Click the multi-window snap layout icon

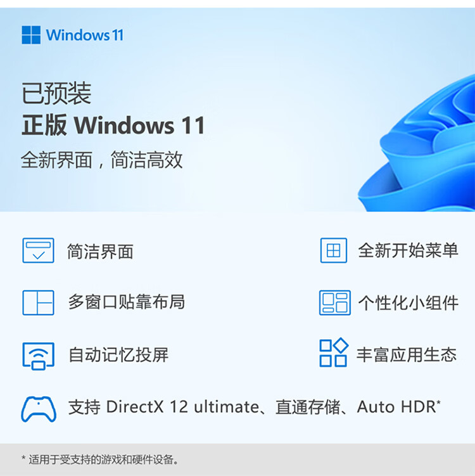[38, 303]
